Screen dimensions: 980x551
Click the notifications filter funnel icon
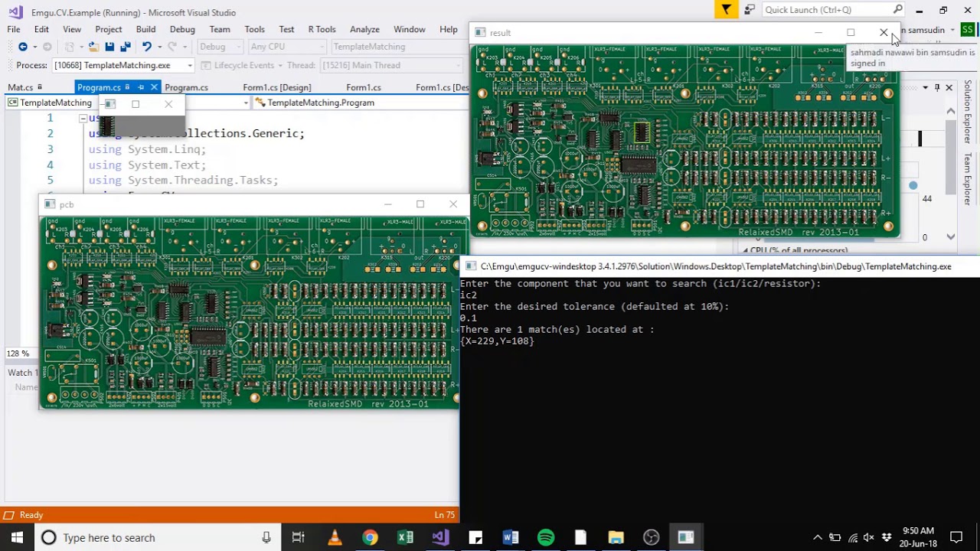[726, 10]
